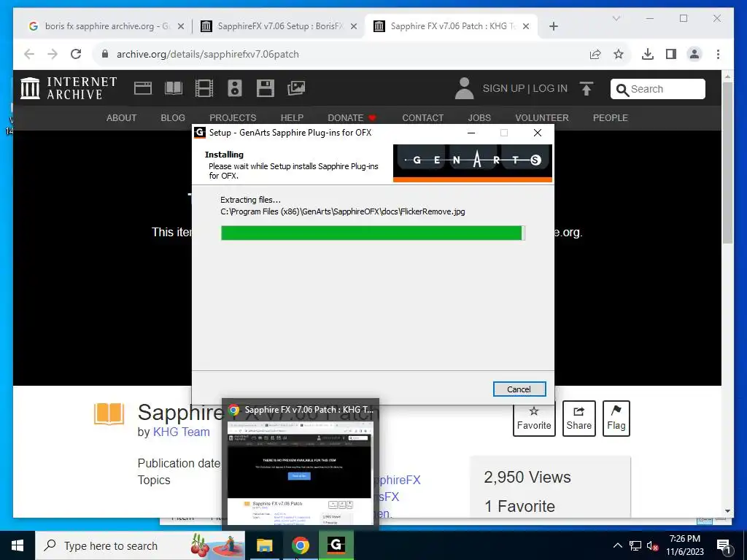Open the Video film icon
This screenshot has height=560, width=747.
204,88
